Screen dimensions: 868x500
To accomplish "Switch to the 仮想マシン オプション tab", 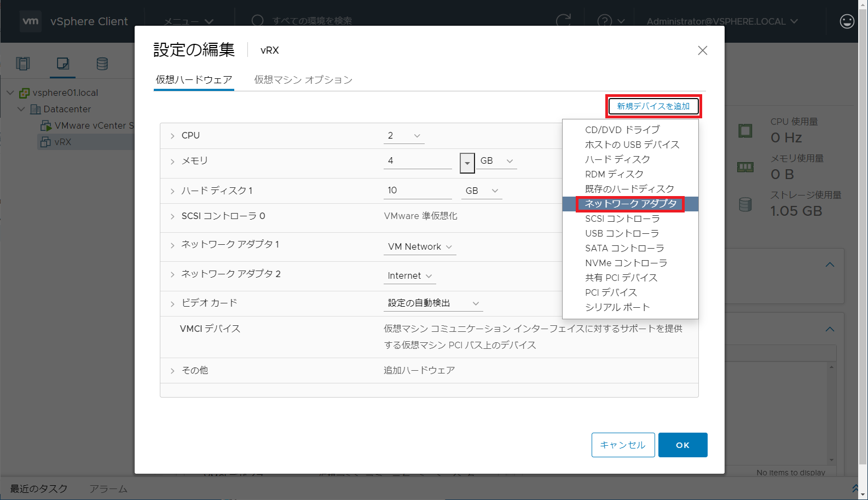I will pyautogui.click(x=303, y=80).
